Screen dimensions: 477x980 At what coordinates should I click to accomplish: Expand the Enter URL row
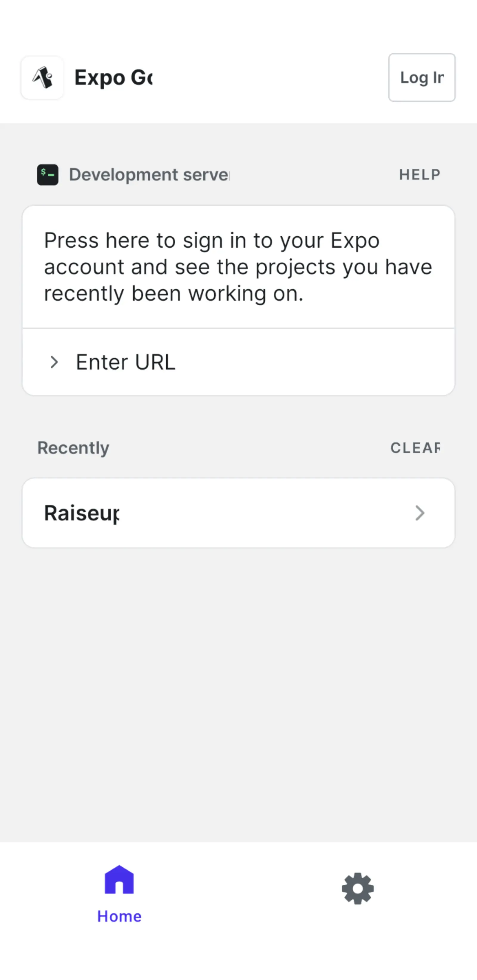238,362
